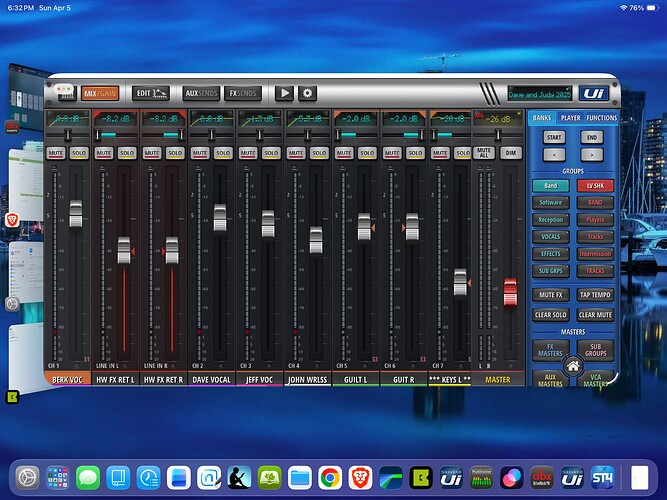Switch to the FUNCTIONS tab
The image size is (667, 500).
(601, 118)
